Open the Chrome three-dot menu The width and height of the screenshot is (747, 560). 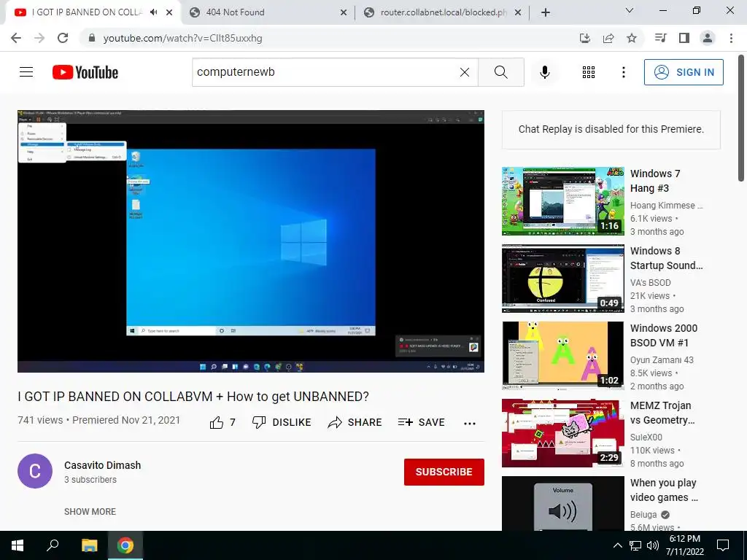[731, 38]
